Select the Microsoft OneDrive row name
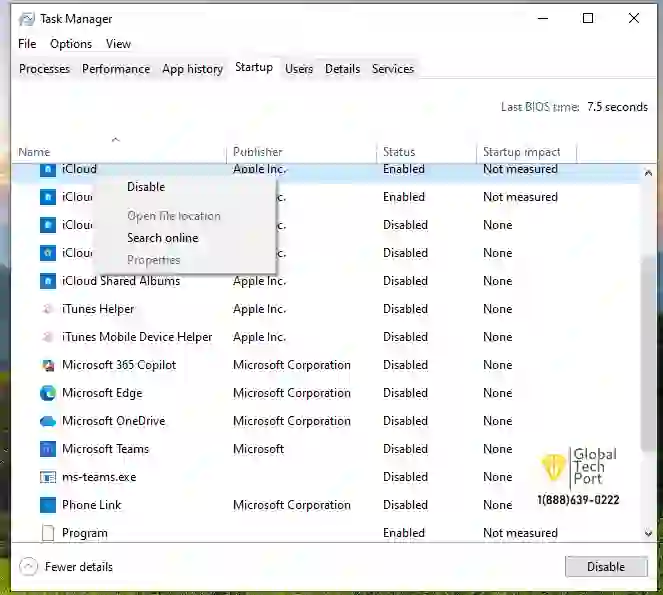 coord(113,421)
